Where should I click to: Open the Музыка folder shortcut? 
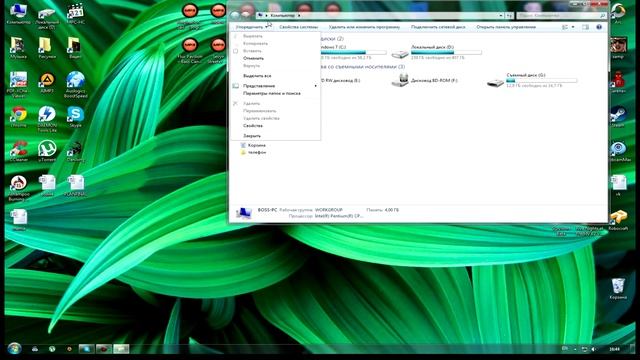18,48
